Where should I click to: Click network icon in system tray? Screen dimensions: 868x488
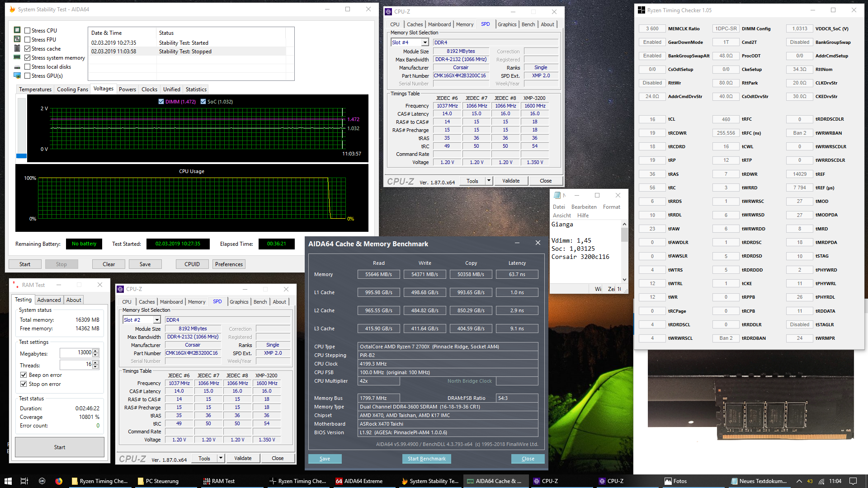click(821, 481)
